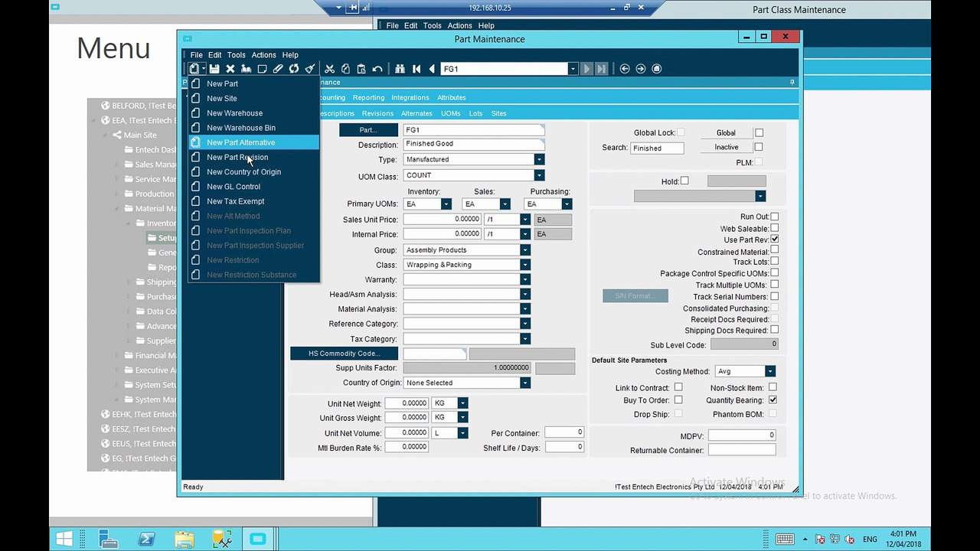Click the Memo note toolbar icon
Screen dimensions: 980x551
(x=262, y=69)
